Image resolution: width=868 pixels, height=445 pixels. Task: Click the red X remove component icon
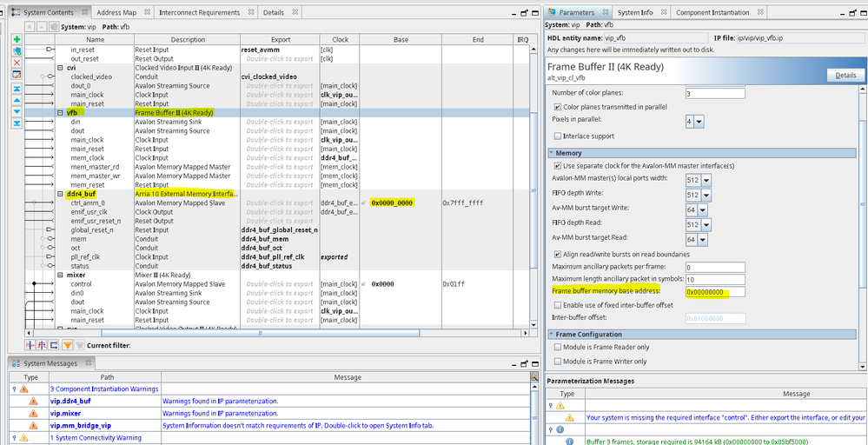point(17,63)
